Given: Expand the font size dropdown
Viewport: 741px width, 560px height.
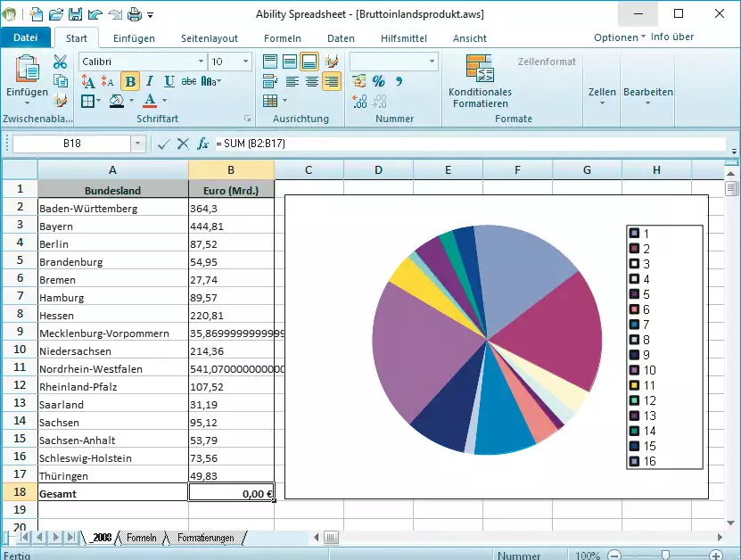Looking at the screenshot, I should click(244, 62).
